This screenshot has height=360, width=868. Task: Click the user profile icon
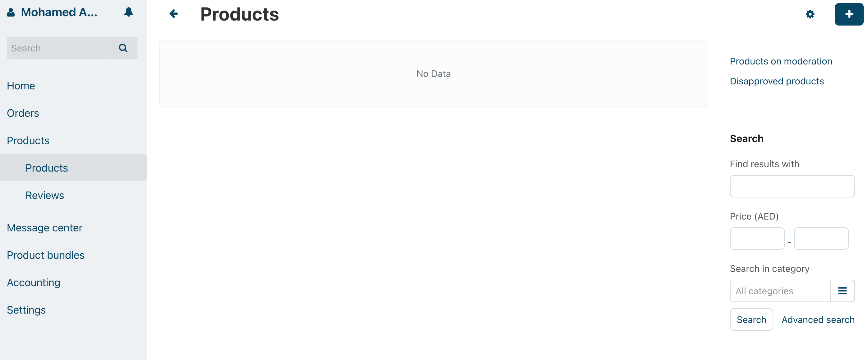(x=11, y=12)
